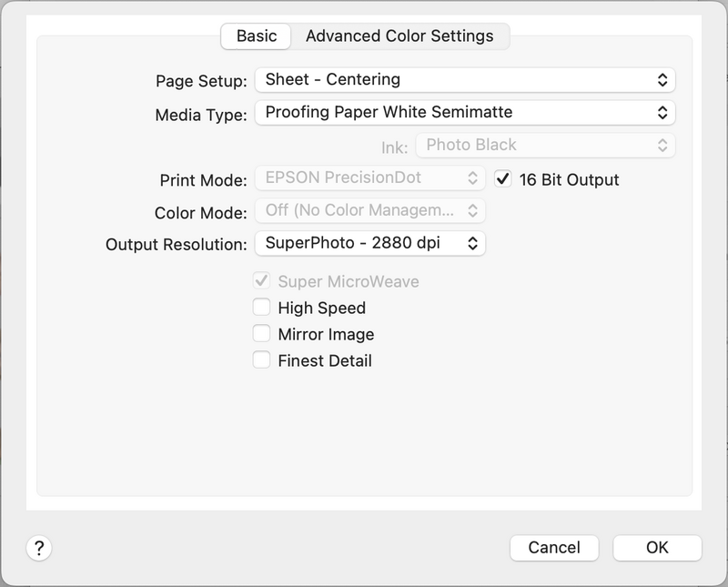Open the help question mark button
The height and width of the screenshot is (587, 728).
[38, 547]
